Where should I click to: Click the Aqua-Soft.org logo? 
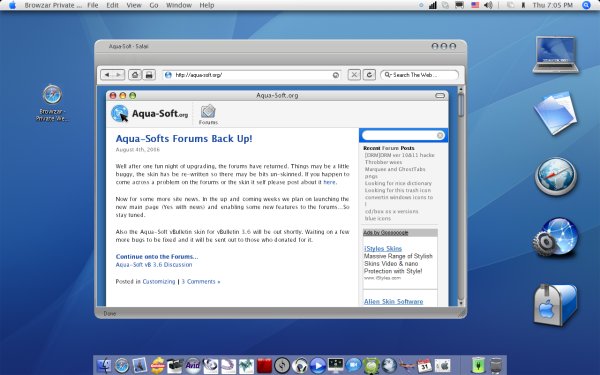150,114
